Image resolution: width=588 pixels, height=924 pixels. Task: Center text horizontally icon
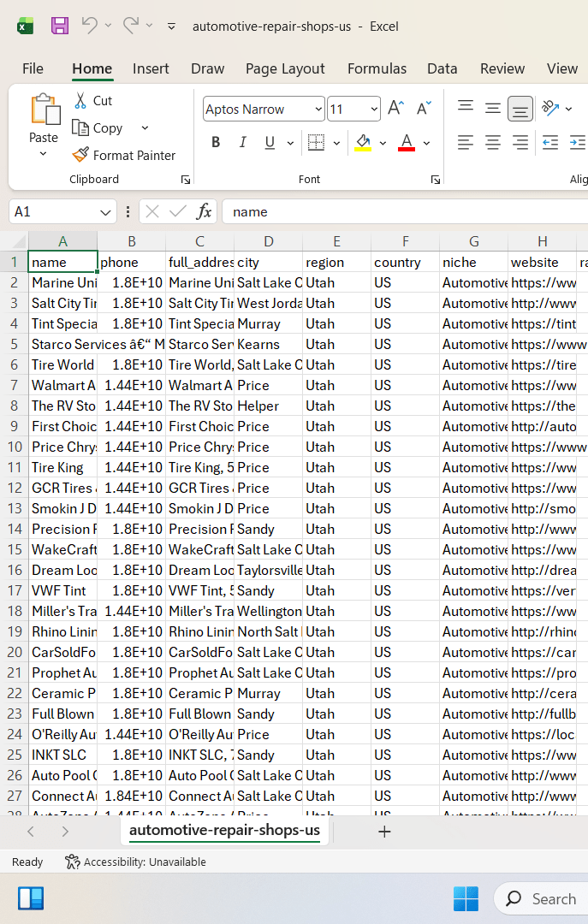[x=492, y=143]
